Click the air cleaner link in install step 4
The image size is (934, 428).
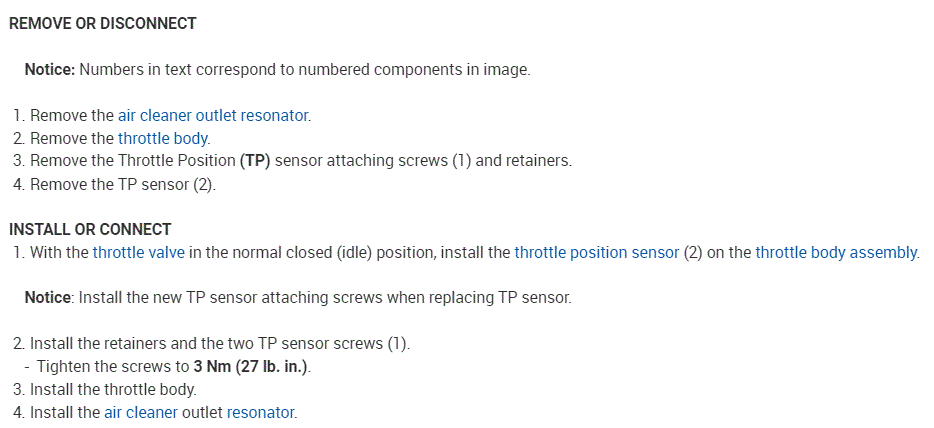140,412
